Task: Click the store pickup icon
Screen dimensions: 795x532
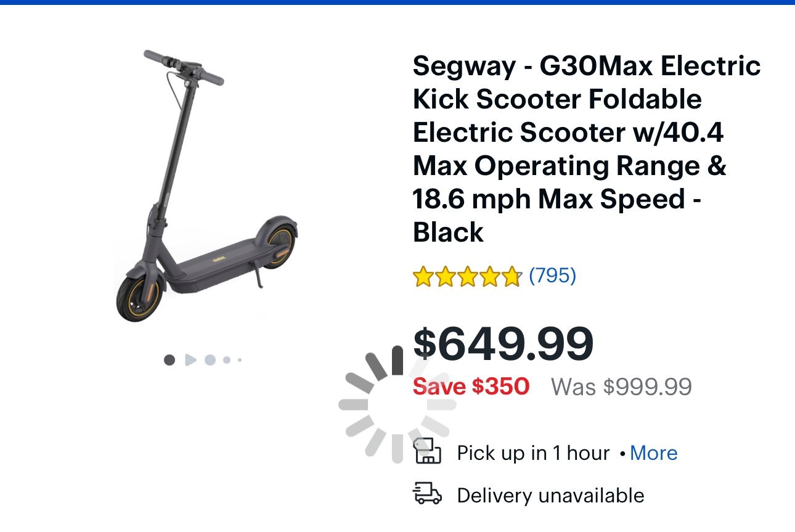Action: [x=427, y=451]
